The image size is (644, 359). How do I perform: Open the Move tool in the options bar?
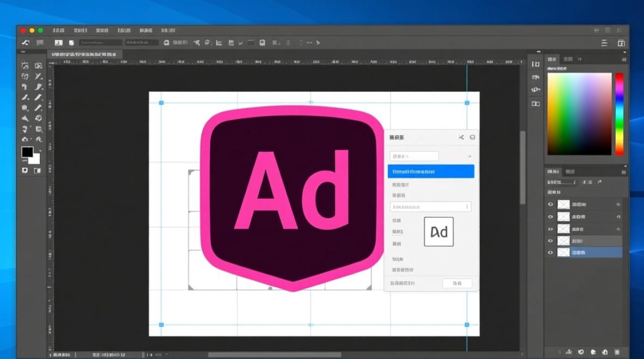click(x=58, y=43)
